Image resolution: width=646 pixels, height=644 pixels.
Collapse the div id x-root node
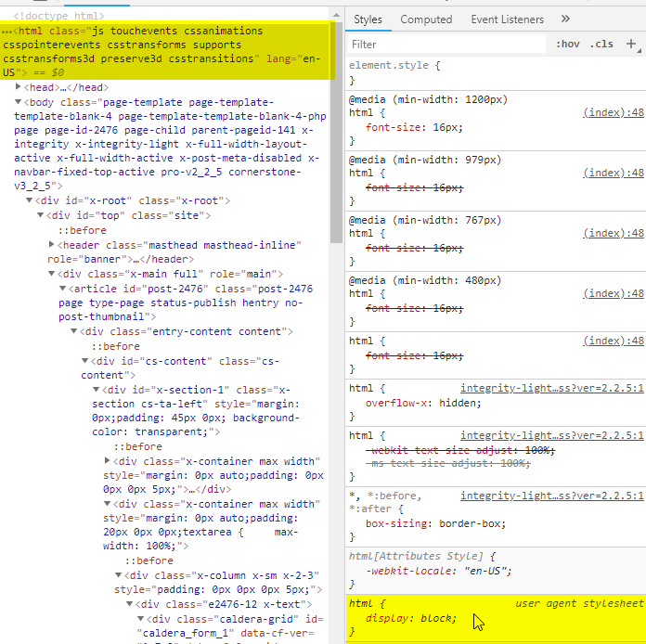click(30, 200)
